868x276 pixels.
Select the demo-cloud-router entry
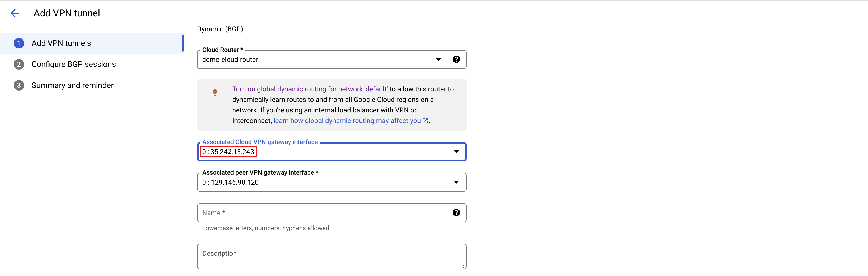pos(230,59)
